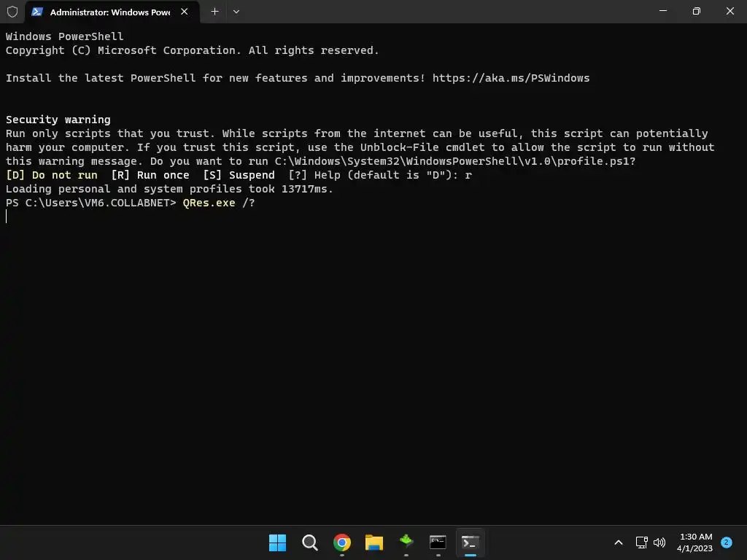Image resolution: width=747 pixels, height=560 pixels.
Task: Open the clock showing 1:30 AM
Action: coord(695,542)
